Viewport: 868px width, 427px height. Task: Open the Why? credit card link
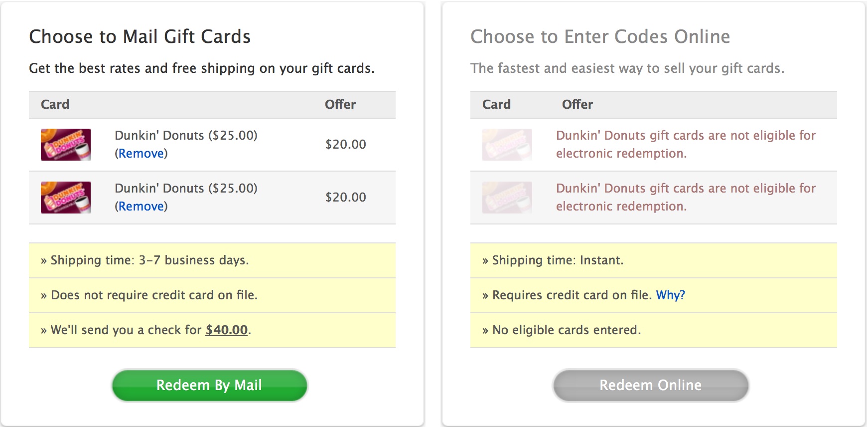670,295
